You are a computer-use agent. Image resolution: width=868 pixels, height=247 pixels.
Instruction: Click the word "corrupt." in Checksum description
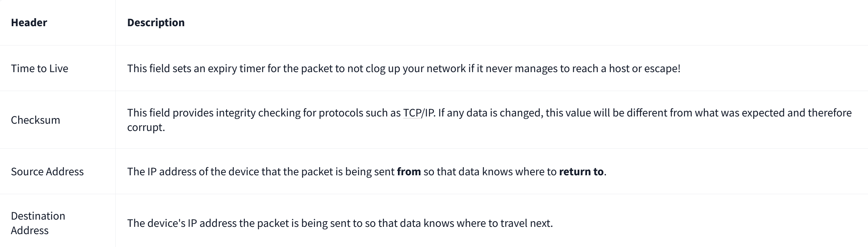click(146, 127)
